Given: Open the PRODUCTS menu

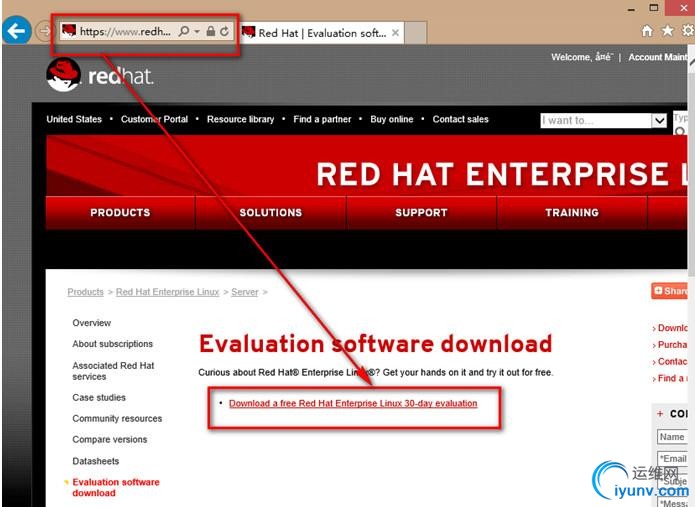Looking at the screenshot, I should click(120, 213).
